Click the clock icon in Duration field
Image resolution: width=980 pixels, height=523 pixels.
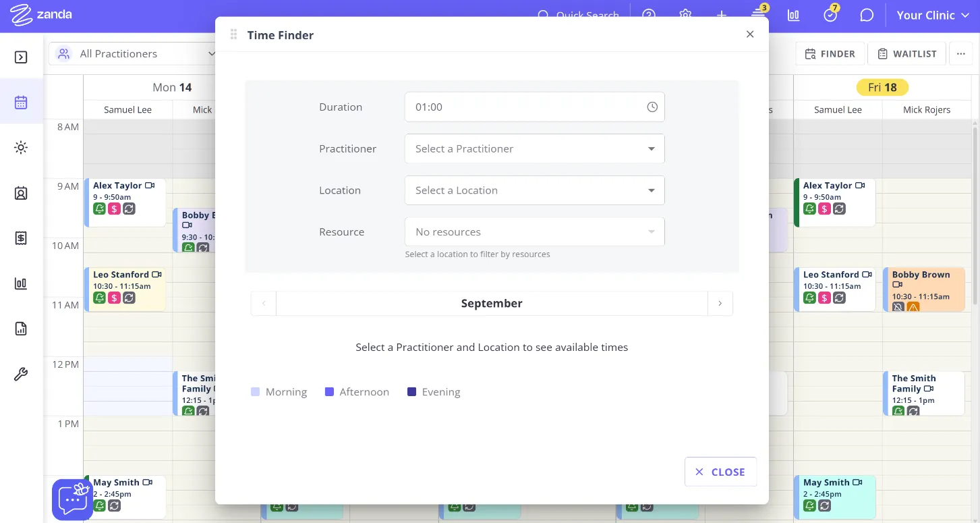652,107
